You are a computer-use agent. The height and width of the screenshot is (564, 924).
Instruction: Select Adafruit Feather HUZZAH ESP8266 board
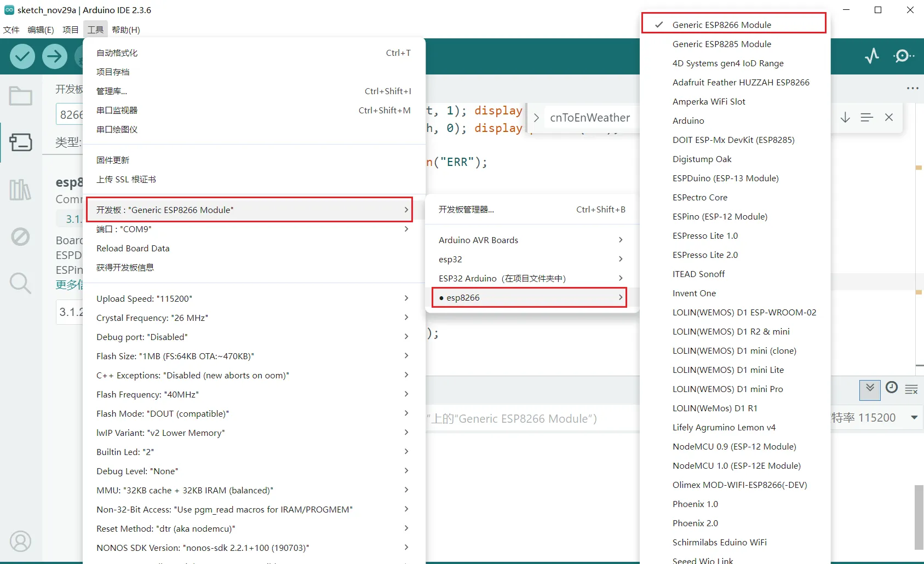(x=734, y=82)
